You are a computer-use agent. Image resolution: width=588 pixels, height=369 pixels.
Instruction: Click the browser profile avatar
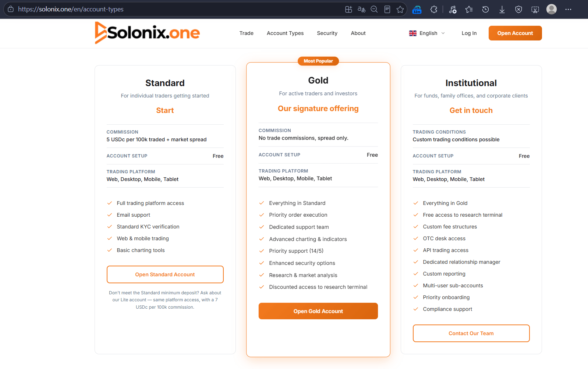point(552,9)
